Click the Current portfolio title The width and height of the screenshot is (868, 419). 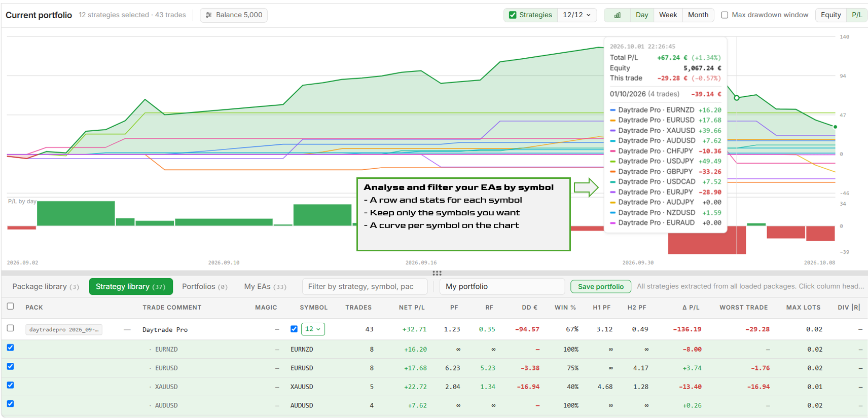tap(39, 15)
